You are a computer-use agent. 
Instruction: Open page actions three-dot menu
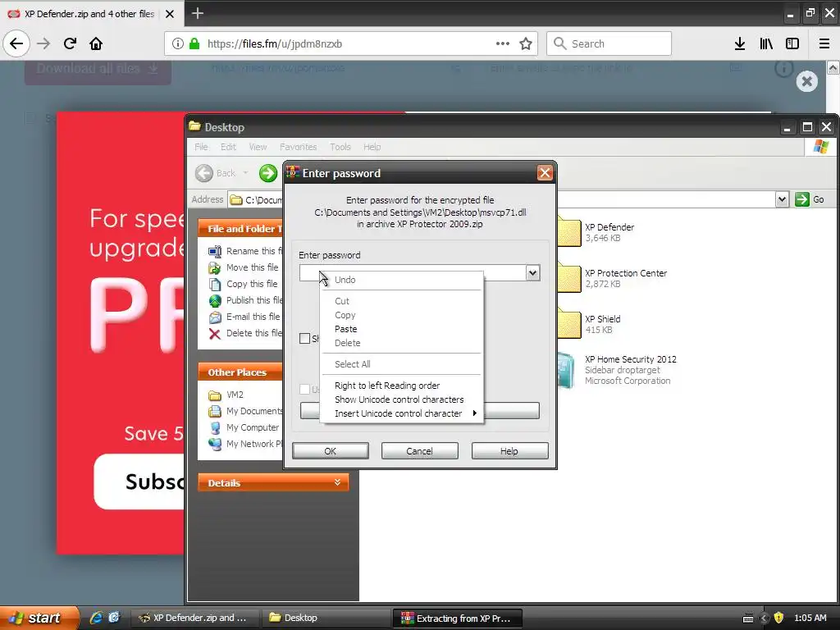[x=503, y=43]
